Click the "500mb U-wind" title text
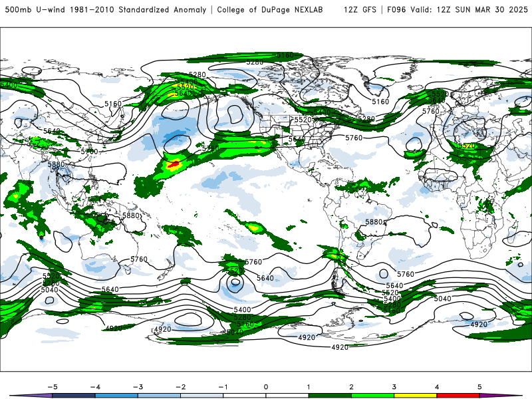 tap(35, 9)
